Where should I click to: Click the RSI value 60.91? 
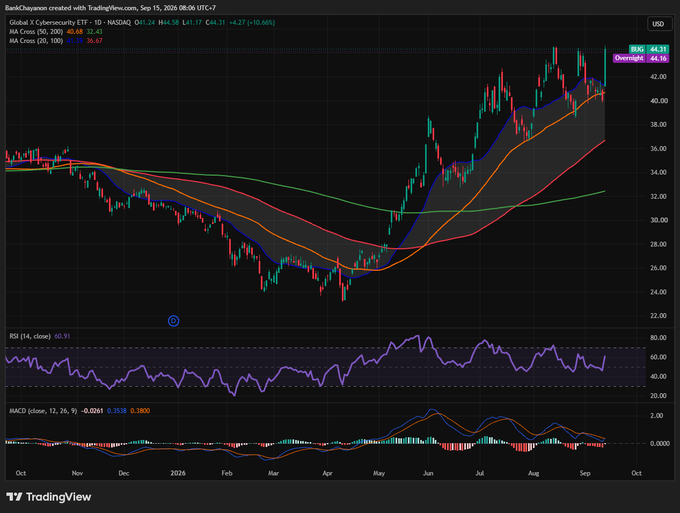pos(62,336)
